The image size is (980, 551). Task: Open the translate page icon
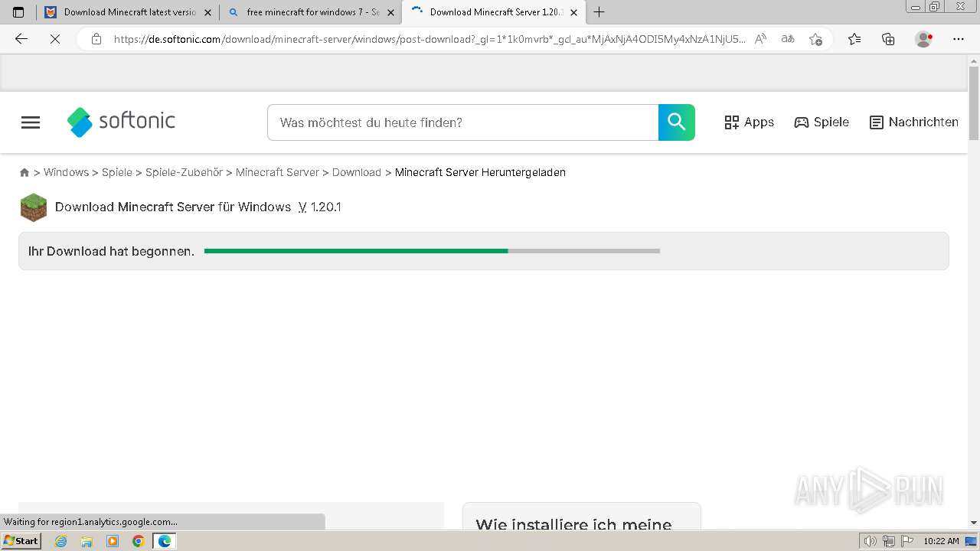(787, 39)
